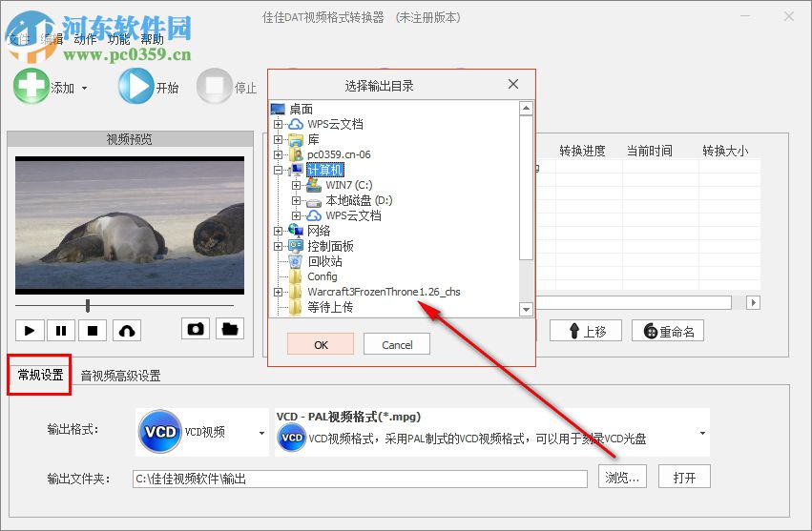
Task: Expand the 本地磁盘 (D:) node
Action: (296, 200)
